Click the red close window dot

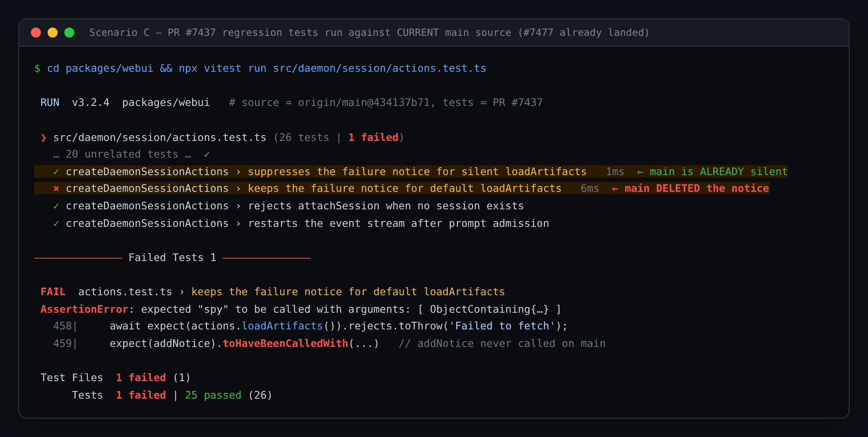pyautogui.click(x=36, y=33)
